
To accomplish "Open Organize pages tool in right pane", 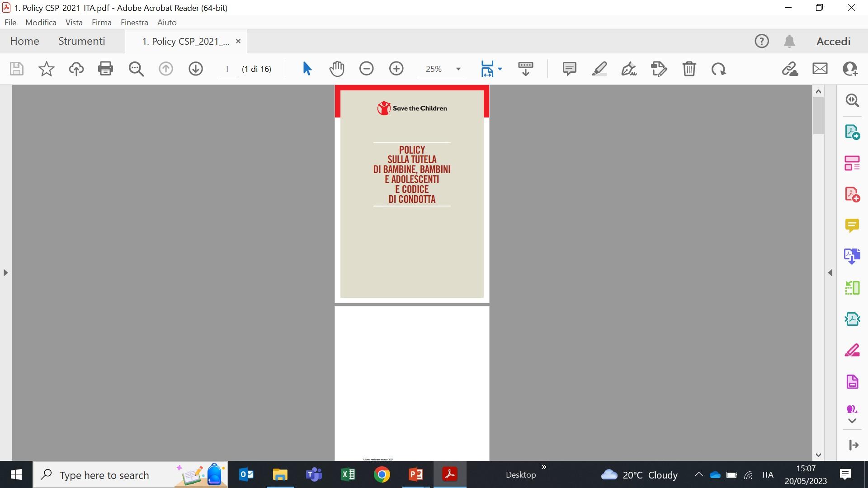I will [x=852, y=163].
